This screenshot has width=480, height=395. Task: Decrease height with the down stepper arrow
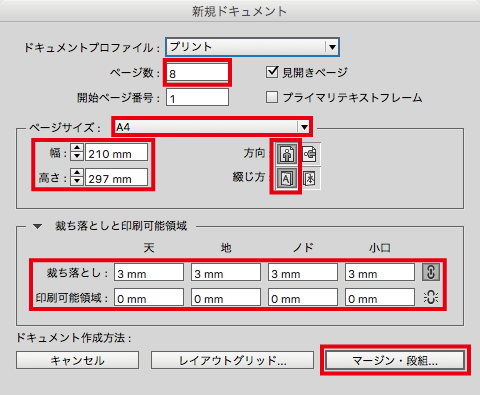tap(77, 181)
